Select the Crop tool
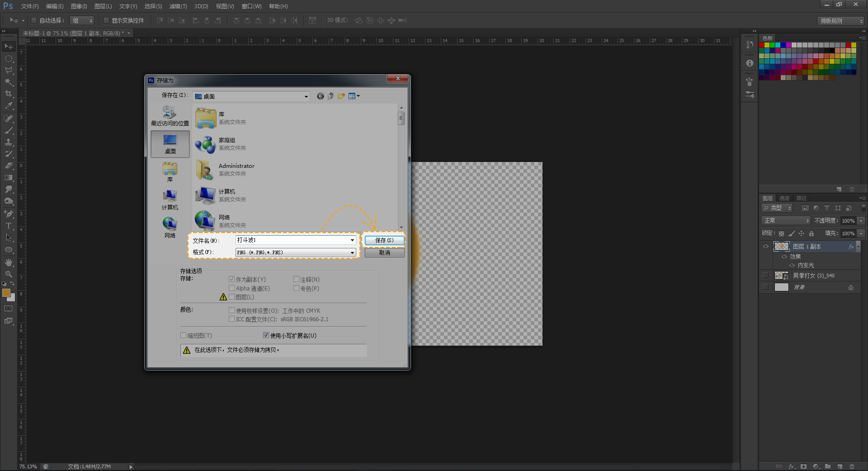This screenshot has width=868, height=471. 9,94
